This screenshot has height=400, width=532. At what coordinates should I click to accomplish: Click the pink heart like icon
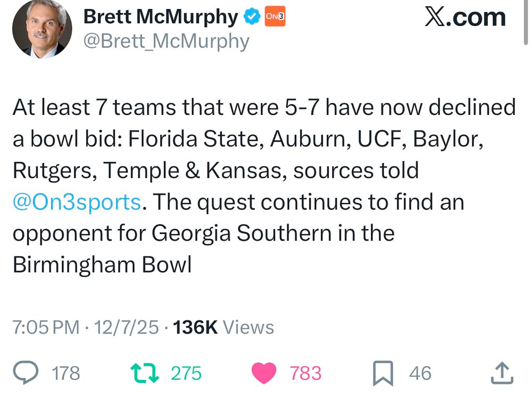click(x=264, y=372)
